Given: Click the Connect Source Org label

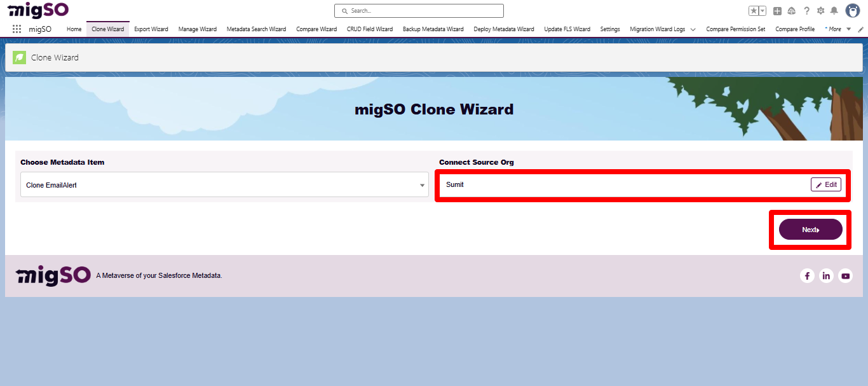Looking at the screenshot, I should tap(477, 162).
